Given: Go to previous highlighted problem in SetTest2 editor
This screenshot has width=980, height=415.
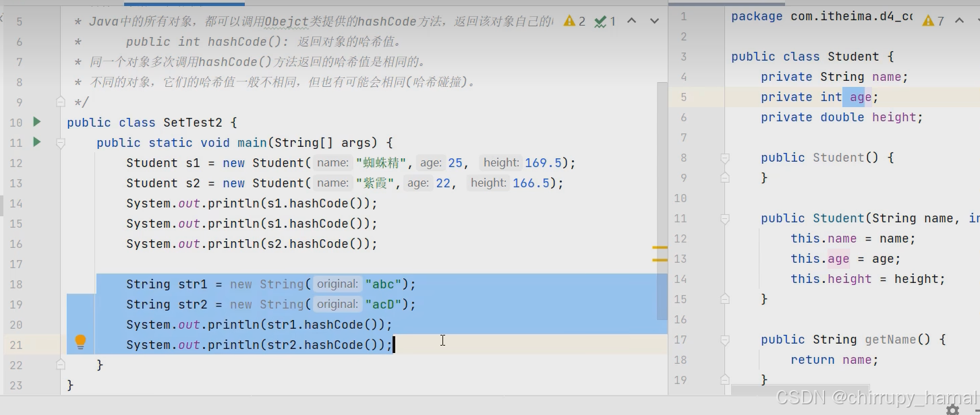Looking at the screenshot, I should [x=632, y=21].
